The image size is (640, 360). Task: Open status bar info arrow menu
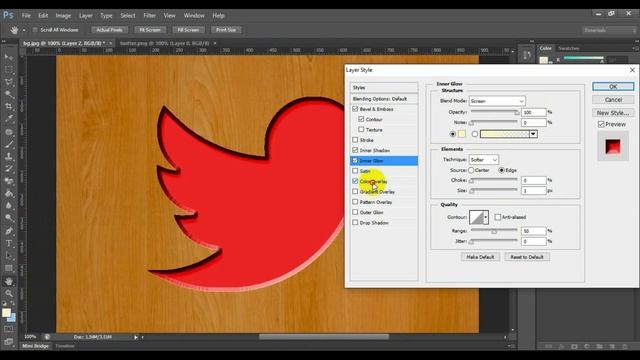click(x=136, y=337)
